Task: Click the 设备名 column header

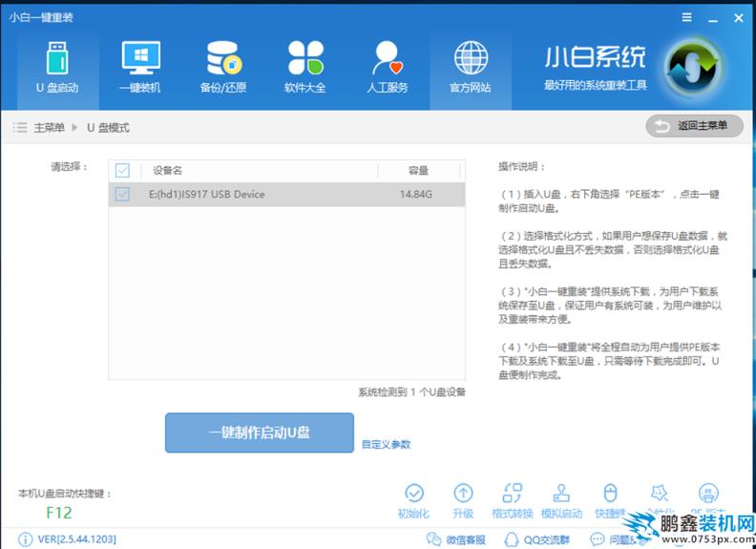Action: pyautogui.click(x=167, y=170)
